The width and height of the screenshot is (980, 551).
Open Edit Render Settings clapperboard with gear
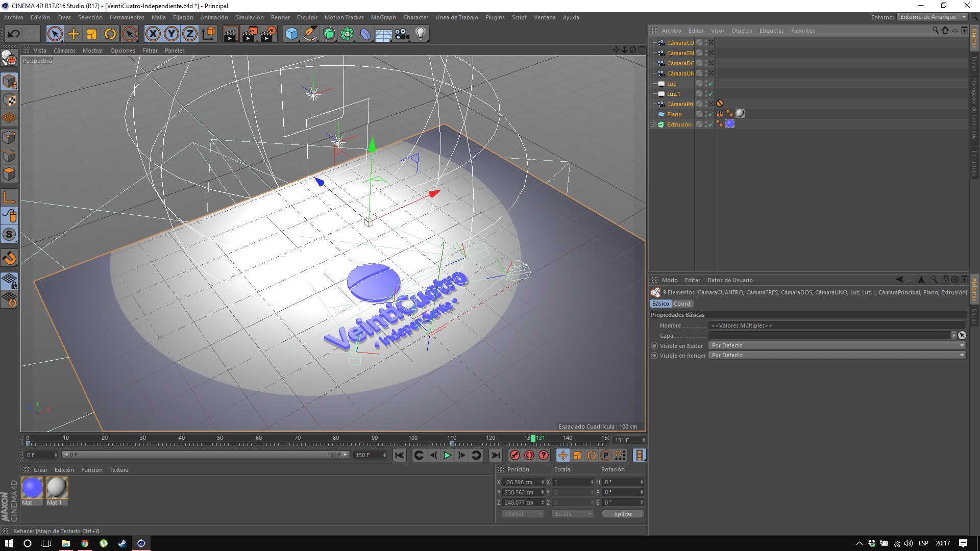point(268,34)
